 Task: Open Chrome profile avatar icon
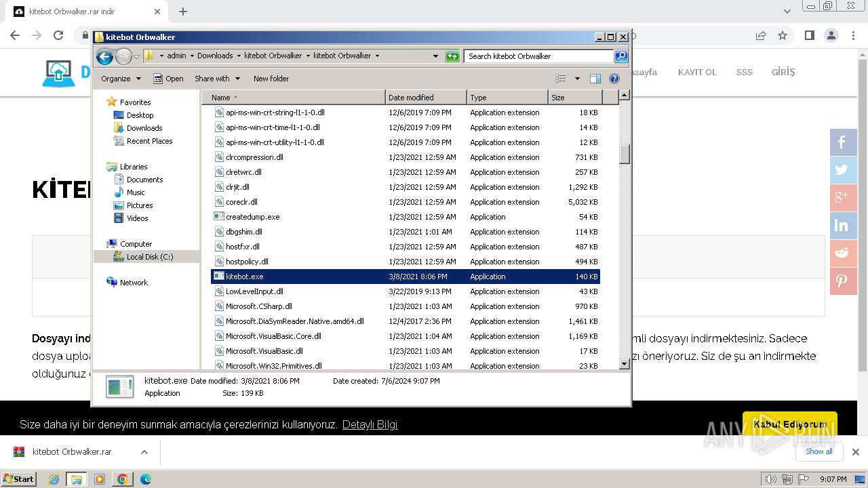click(831, 35)
